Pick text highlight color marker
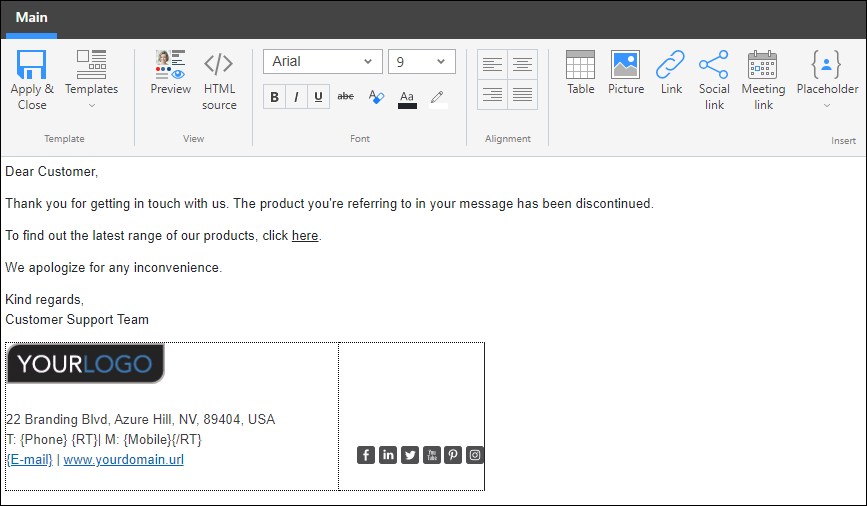The height and width of the screenshot is (506, 867). click(x=438, y=98)
